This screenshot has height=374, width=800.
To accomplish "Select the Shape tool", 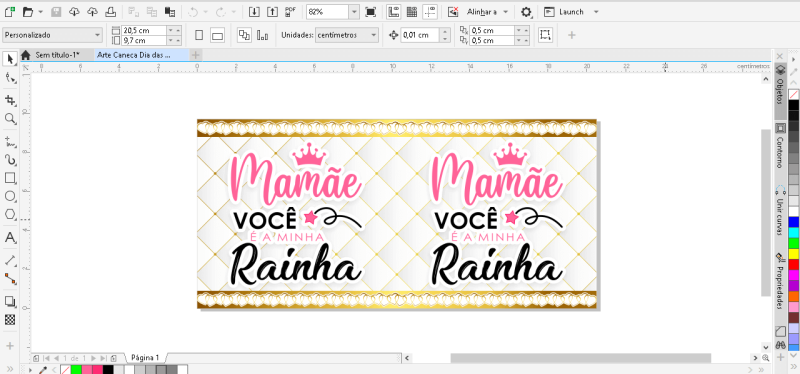I will click(x=10, y=78).
